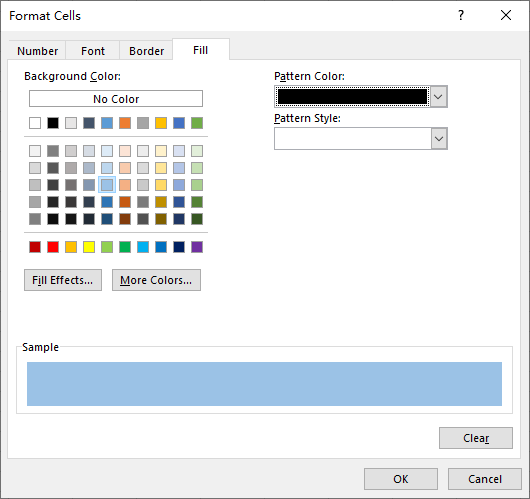The width and height of the screenshot is (530, 499).
Task: Open More Colors dialog
Action: point(156,280)
